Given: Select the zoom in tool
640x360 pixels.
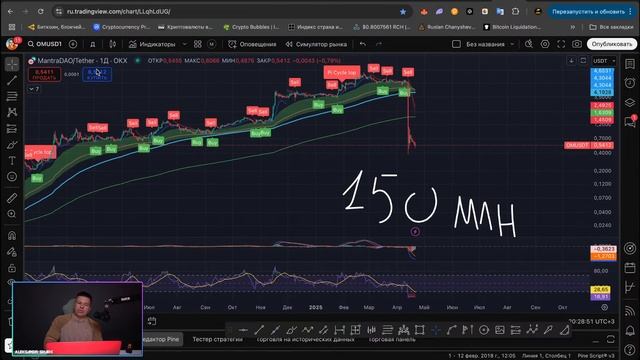Looking at the screenshot, I should 12,214.
